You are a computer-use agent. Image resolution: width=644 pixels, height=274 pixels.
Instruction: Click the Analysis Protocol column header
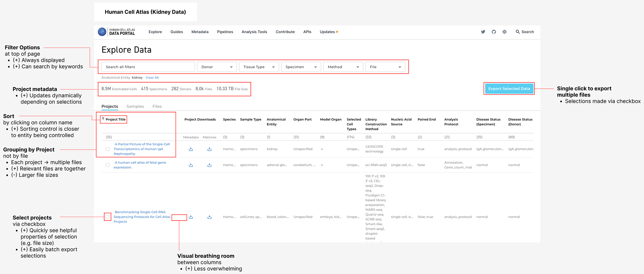click(451, 122)
